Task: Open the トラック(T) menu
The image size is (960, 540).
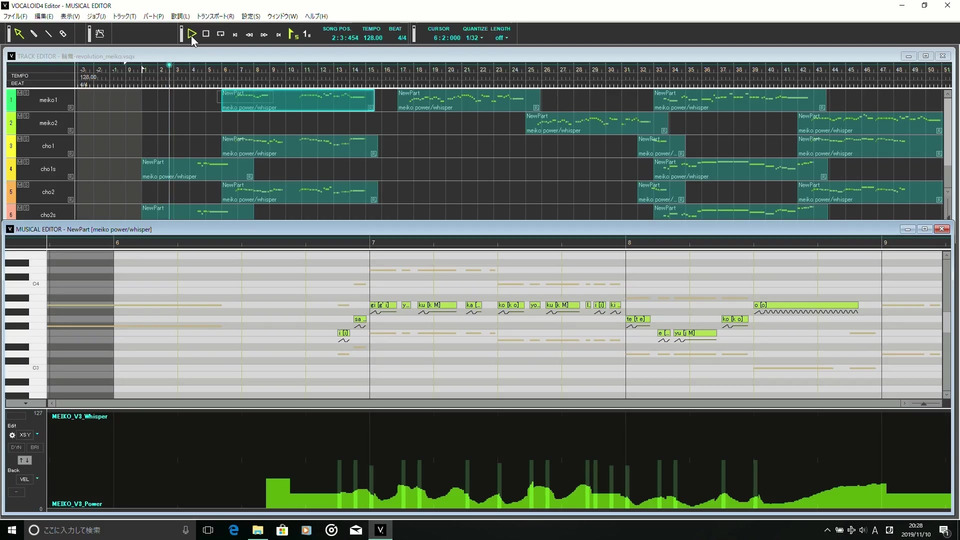Action: (124, 17)
